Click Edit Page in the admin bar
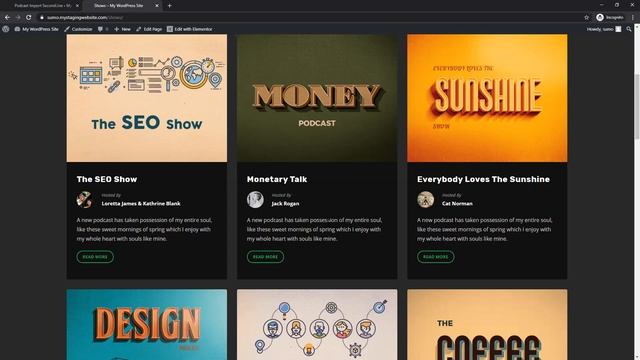 (x=149, y=29)
